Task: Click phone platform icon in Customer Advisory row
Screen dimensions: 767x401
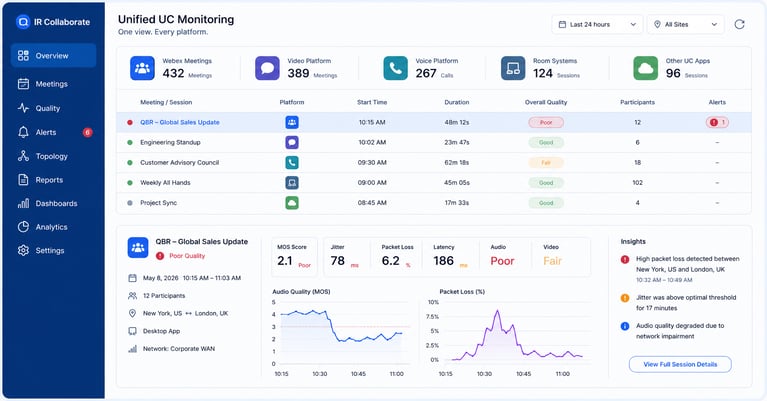Action: [x=292, y=162]
